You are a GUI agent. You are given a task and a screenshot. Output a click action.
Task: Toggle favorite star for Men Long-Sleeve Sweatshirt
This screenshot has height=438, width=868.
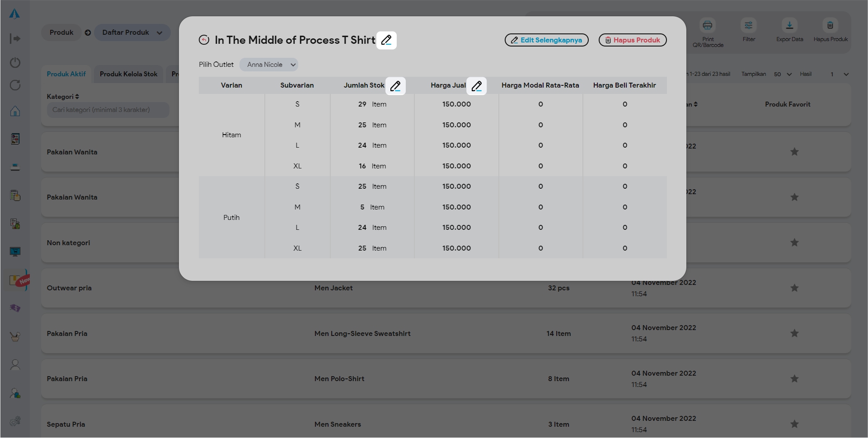click(794, 334)
